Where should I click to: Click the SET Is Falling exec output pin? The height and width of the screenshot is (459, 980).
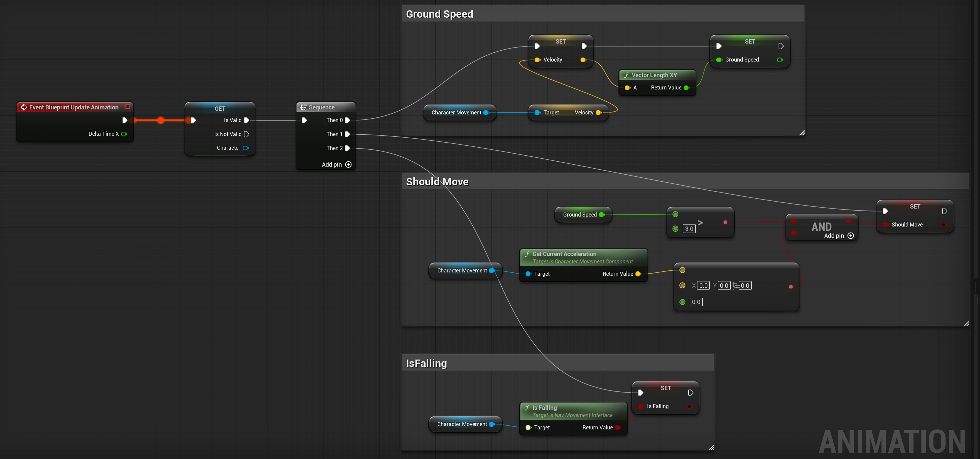click(690, 393)
